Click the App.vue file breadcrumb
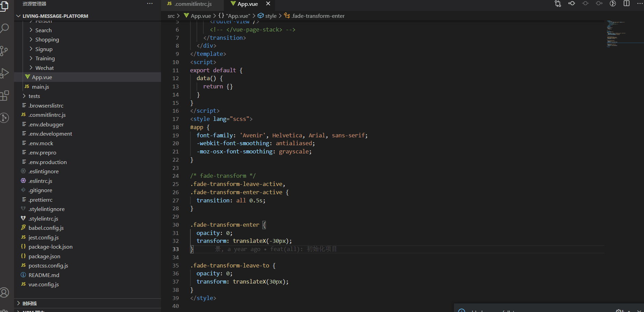This screenshot has height=312, width=644. click(x=198, y=16)
